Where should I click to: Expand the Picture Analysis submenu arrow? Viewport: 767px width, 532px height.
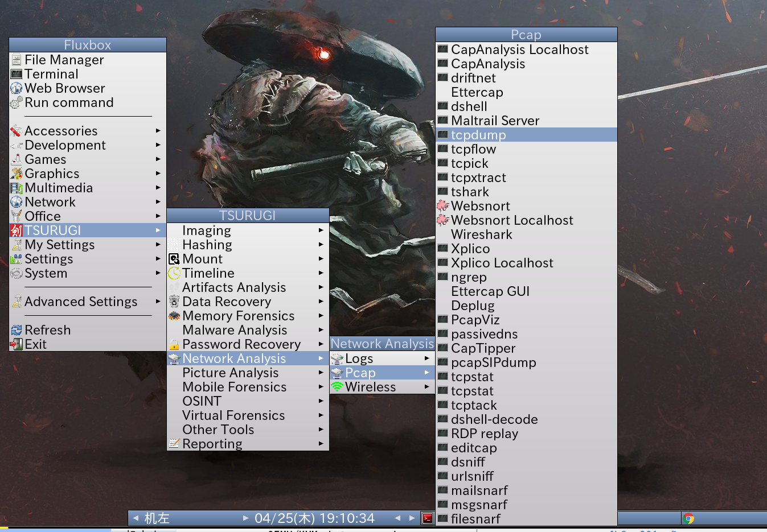tap(321, 373)
